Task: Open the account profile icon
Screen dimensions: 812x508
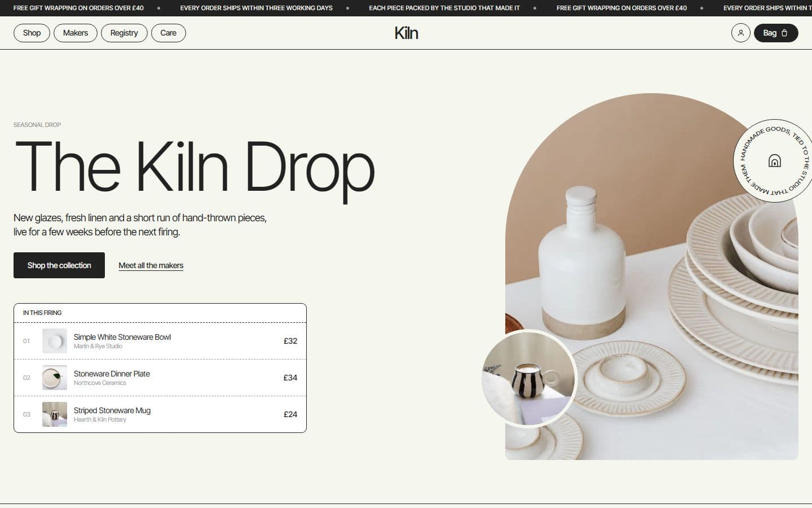Action: tap(740, 33)
